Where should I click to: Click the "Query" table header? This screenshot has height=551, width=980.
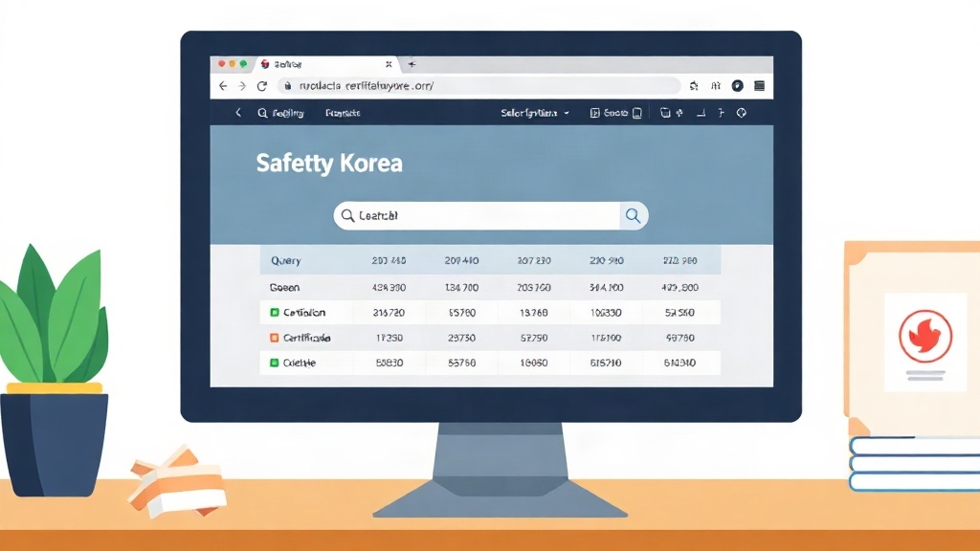(285, 260)
